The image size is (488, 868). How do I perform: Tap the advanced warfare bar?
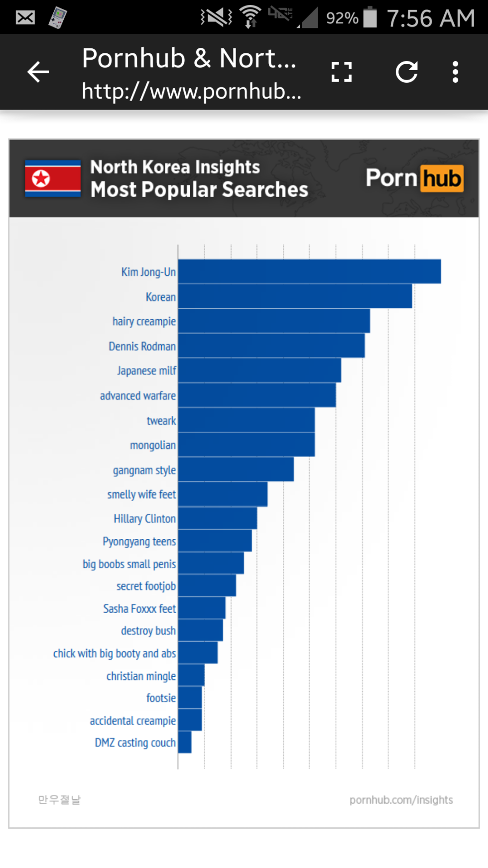click(x=256, y=395)
